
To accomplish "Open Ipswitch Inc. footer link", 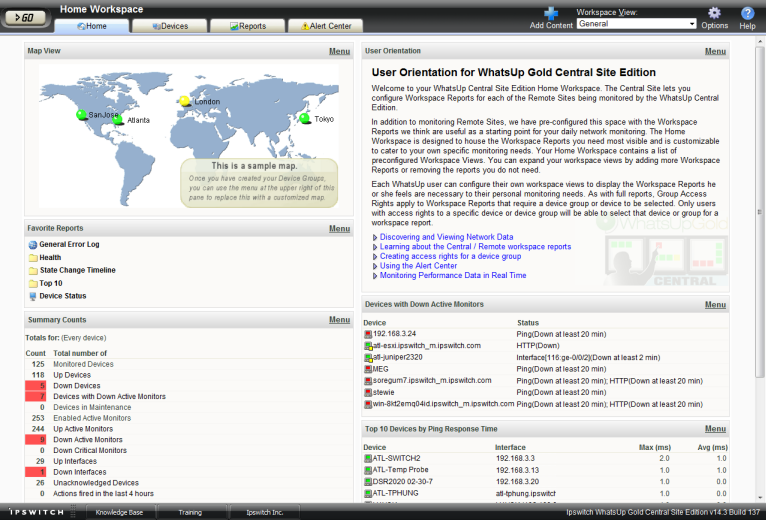I will pos(264,512).
